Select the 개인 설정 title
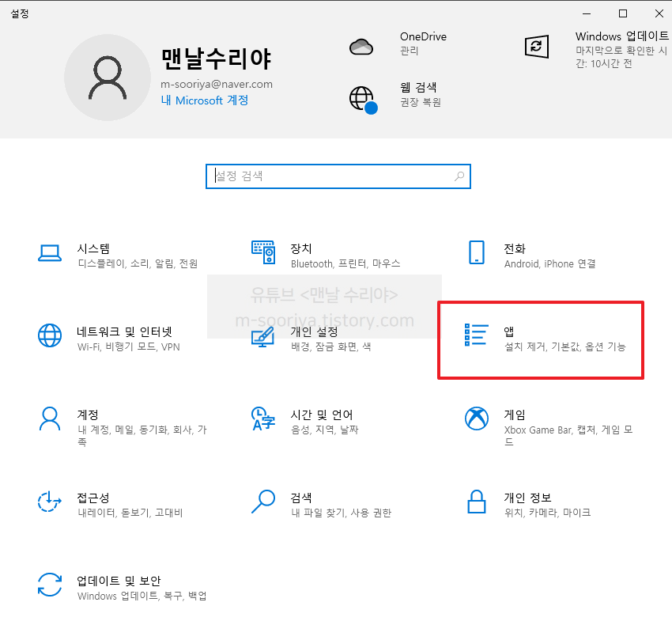 click(x=315, y=331)
